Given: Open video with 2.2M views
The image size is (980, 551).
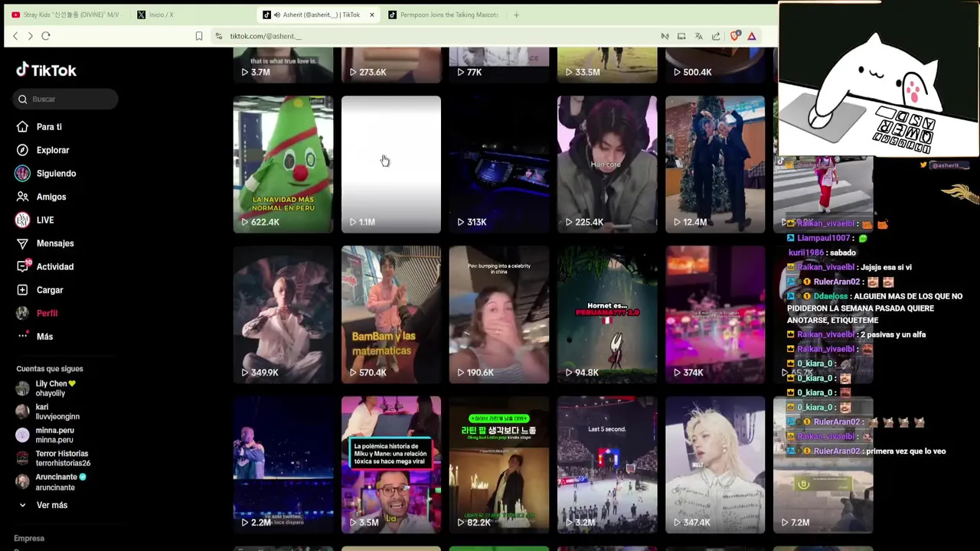Looking at the screenshot, I should (283, 465).
